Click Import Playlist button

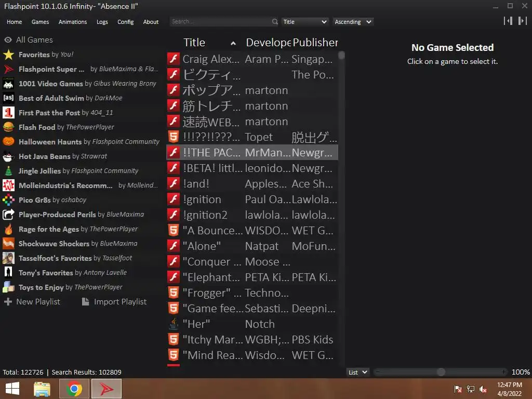[114, 302]
